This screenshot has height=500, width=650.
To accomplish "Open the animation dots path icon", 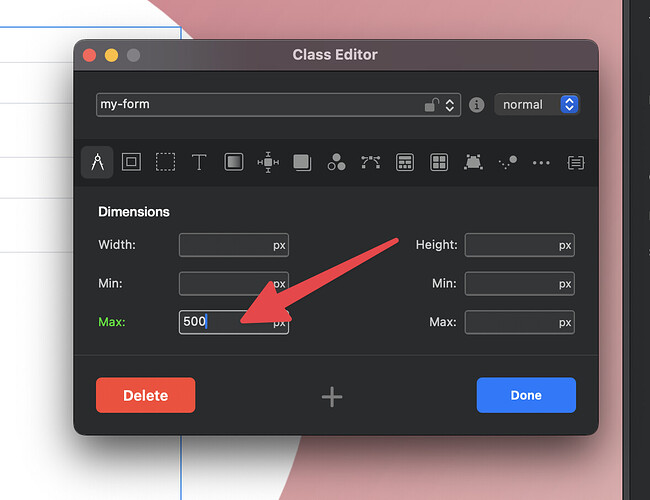I will coord(508,162).
